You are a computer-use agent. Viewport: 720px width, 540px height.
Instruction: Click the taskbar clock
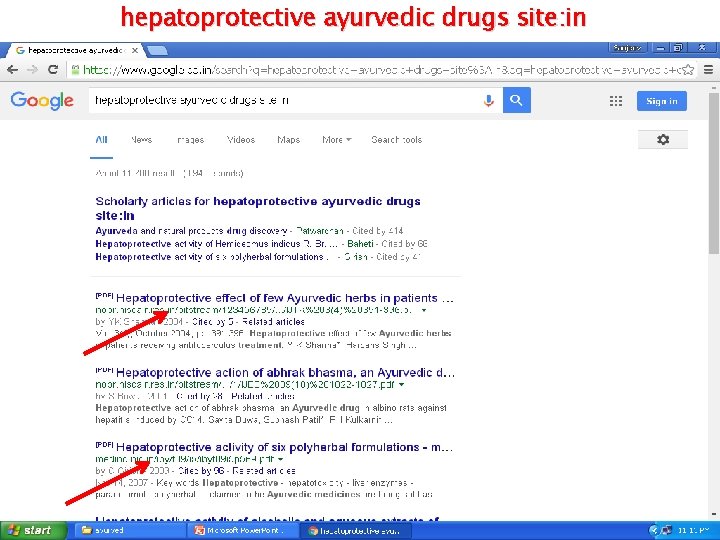[x=693, y=530]
